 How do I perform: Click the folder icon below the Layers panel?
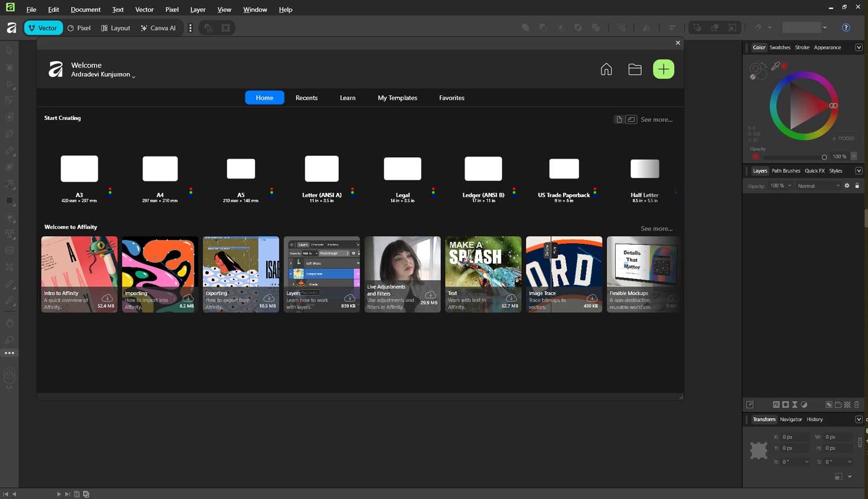[838, 405]
